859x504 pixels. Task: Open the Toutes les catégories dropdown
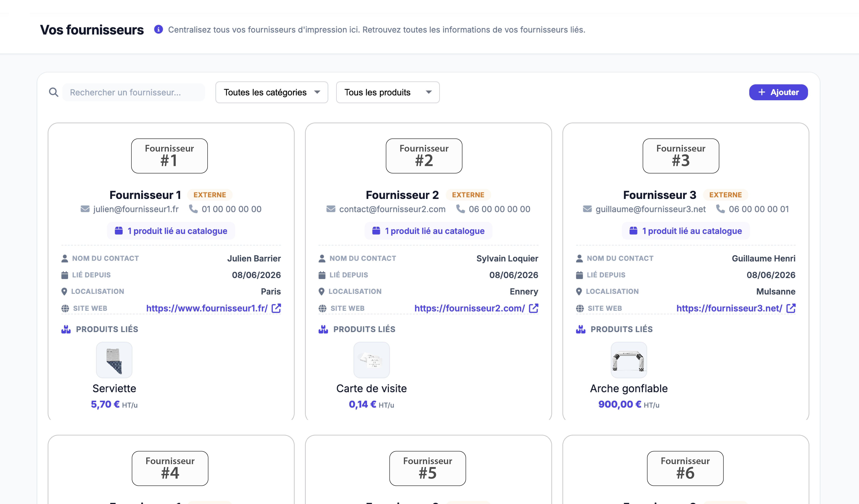click(272, 92)
